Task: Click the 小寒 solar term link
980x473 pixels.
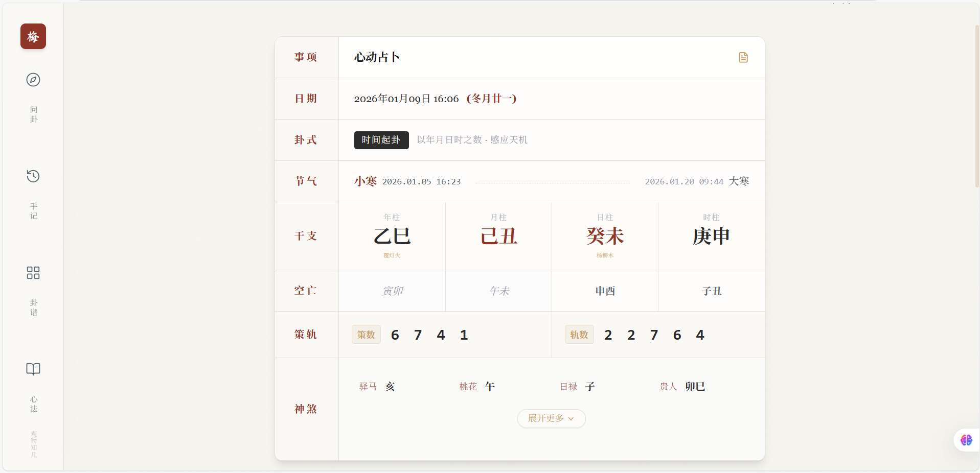Action: click(x=365, y=181)
